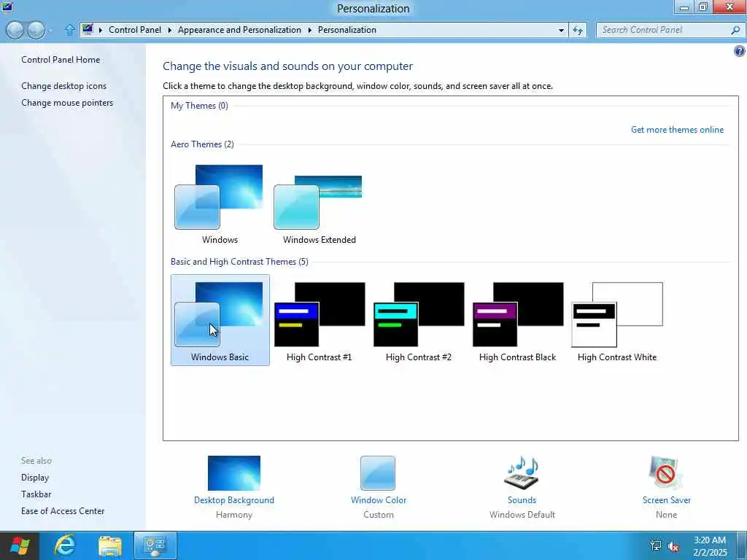Image resolution: width=747 pixels, height=560 pixels.
Task: Click the muted volume tray icon
Action: coord(673,545)
